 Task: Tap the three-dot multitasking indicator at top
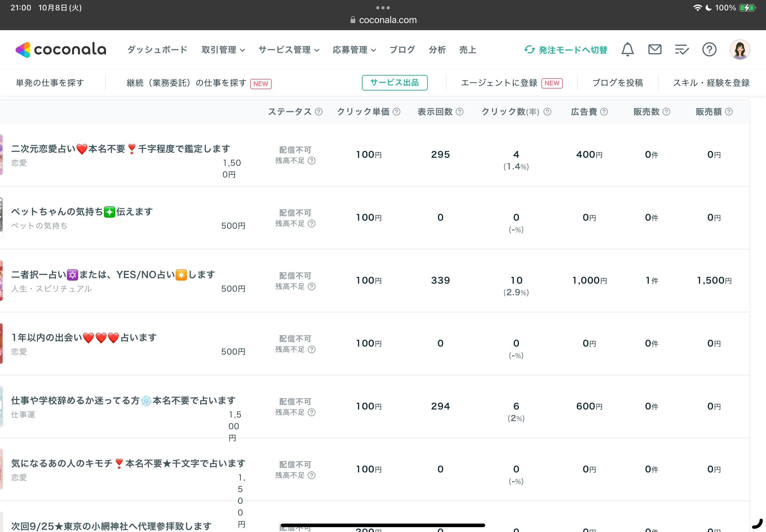pyautogui.click(x=383, y=8)
